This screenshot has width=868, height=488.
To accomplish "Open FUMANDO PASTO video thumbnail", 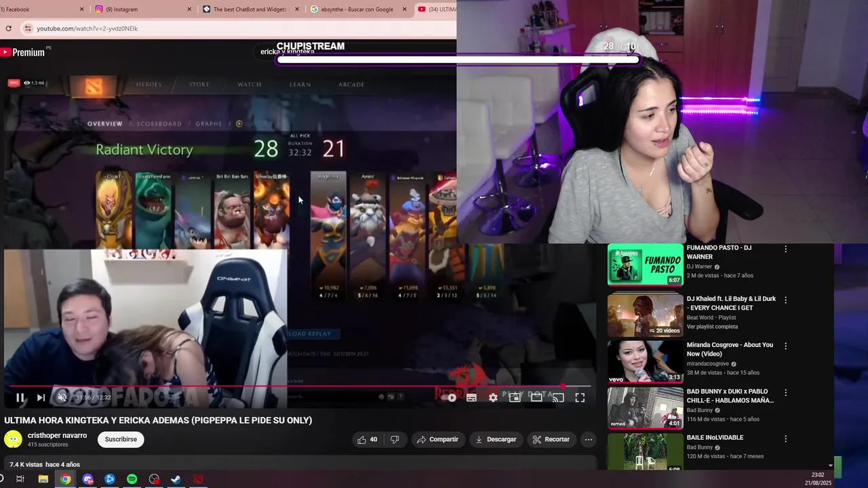I will pyautogui.click(x=645, y=264).
